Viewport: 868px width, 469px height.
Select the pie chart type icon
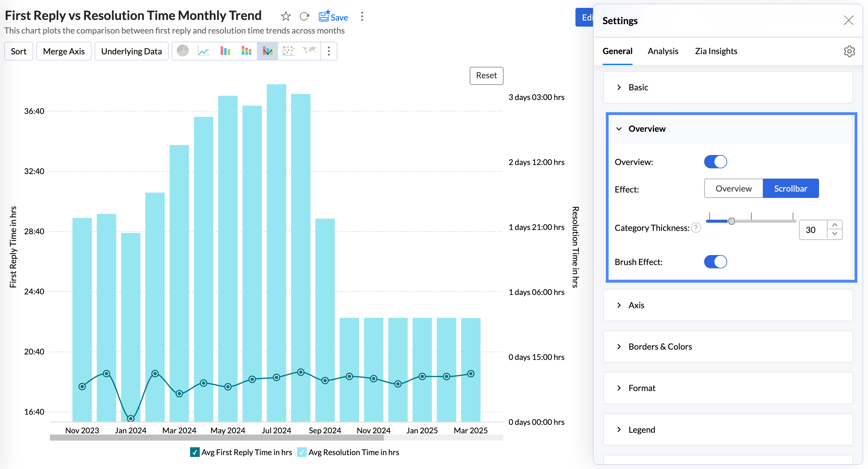(x=183, y=51)
